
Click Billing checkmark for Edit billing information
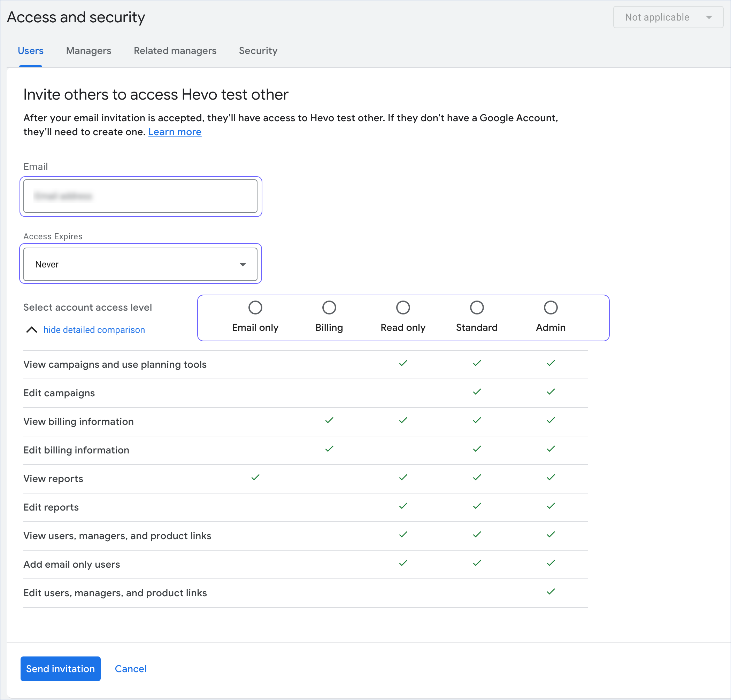pyautogui.click(x=329, y=449)
